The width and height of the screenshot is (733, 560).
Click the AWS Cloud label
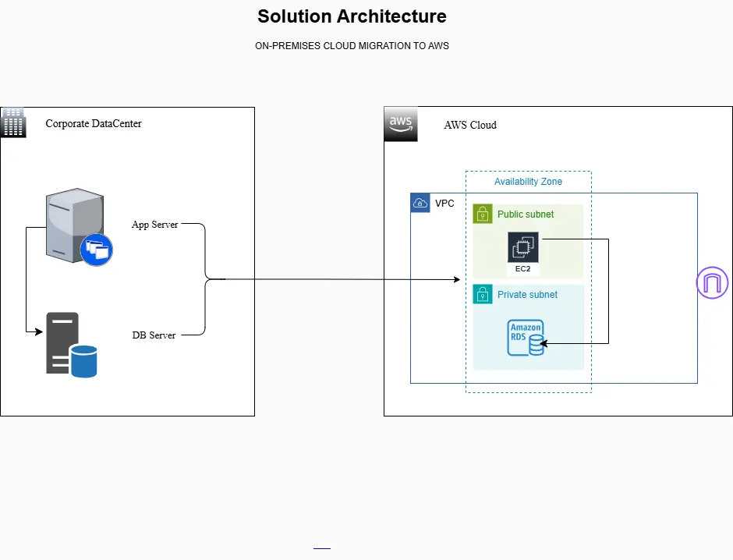[470, 125]
